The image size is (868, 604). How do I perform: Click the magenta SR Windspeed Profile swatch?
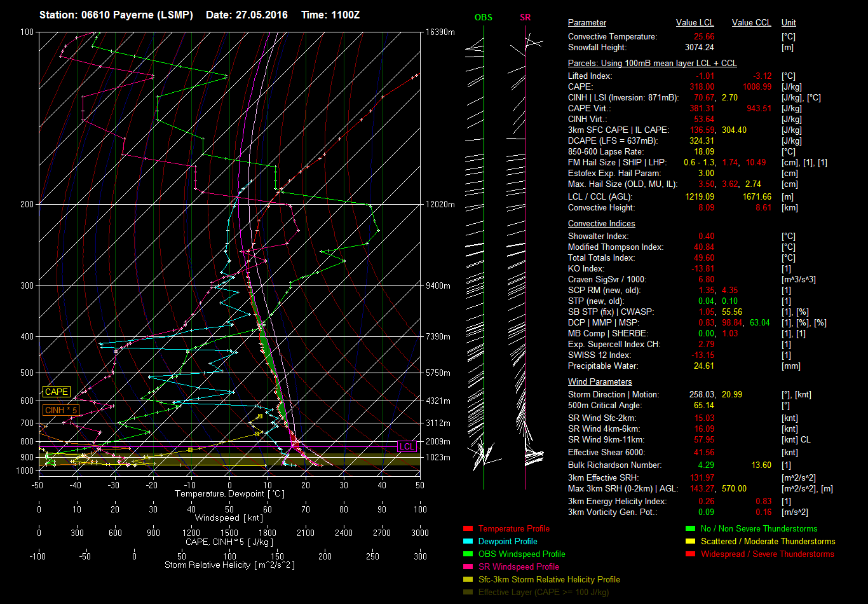[468, 566]
